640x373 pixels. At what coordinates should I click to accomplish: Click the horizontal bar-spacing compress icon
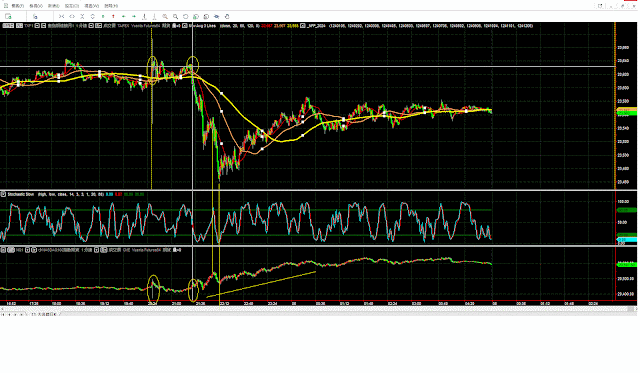tap(61, 16)
